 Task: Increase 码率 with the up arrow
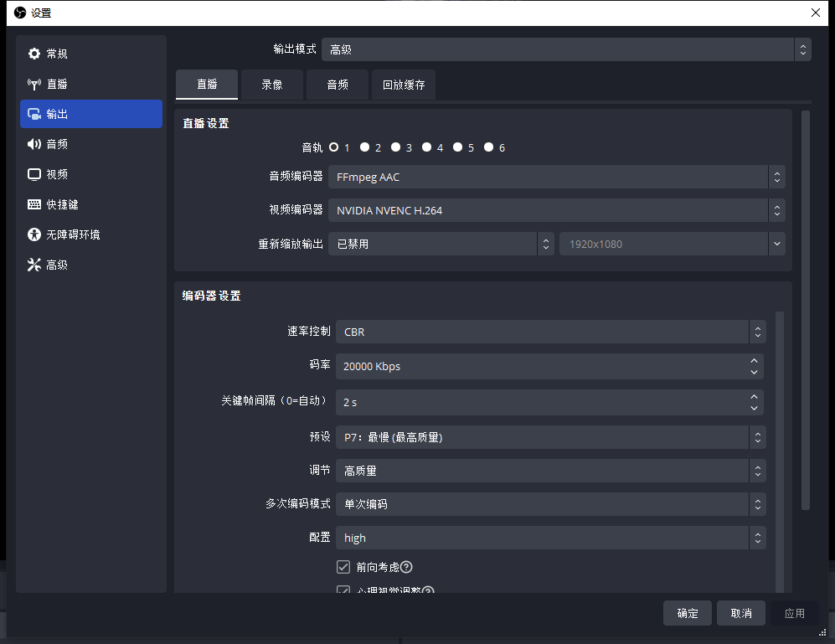point(755,361)
